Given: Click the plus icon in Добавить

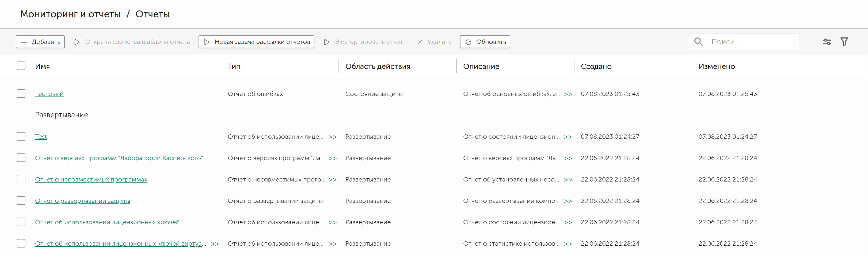Looking at the screenshot, I should tap(24, 42).
